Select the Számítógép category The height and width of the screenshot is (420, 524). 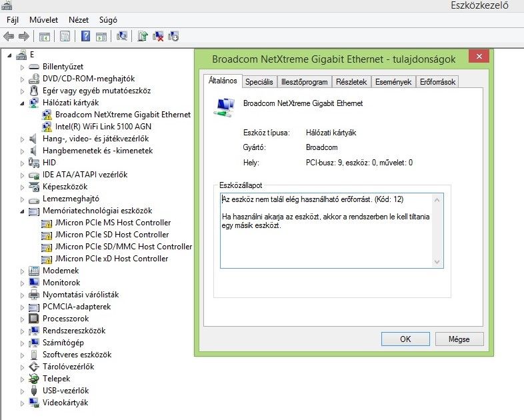point(63,343)
